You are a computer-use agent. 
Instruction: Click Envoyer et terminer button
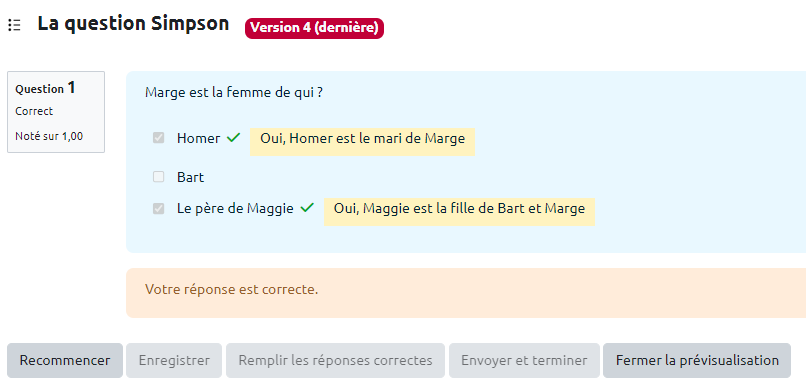tap(524, 360)
